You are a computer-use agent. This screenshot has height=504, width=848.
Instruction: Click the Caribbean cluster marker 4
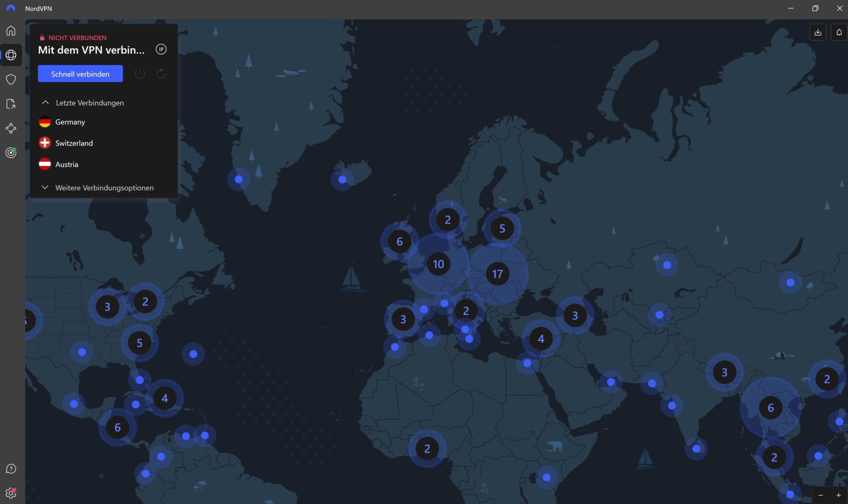click(165, 398)
